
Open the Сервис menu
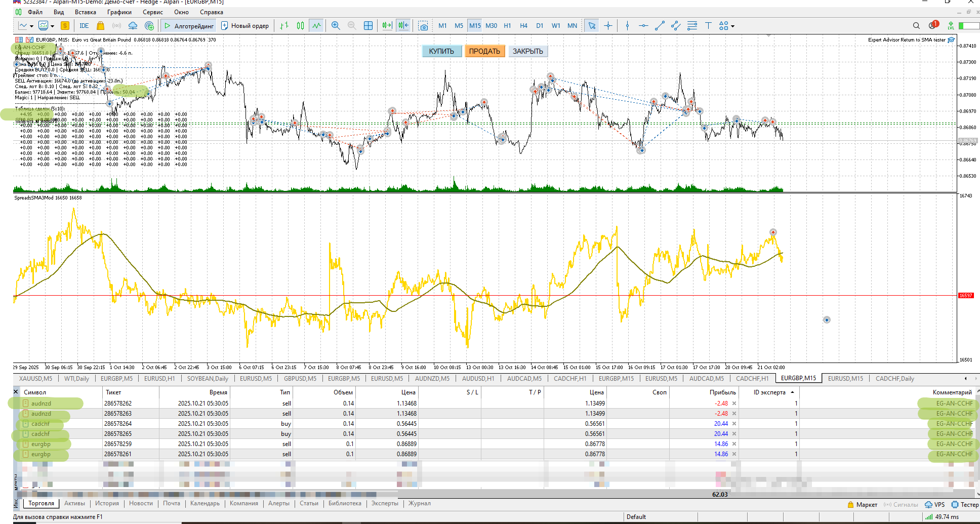pyautogui.click(x=152, y=12)
